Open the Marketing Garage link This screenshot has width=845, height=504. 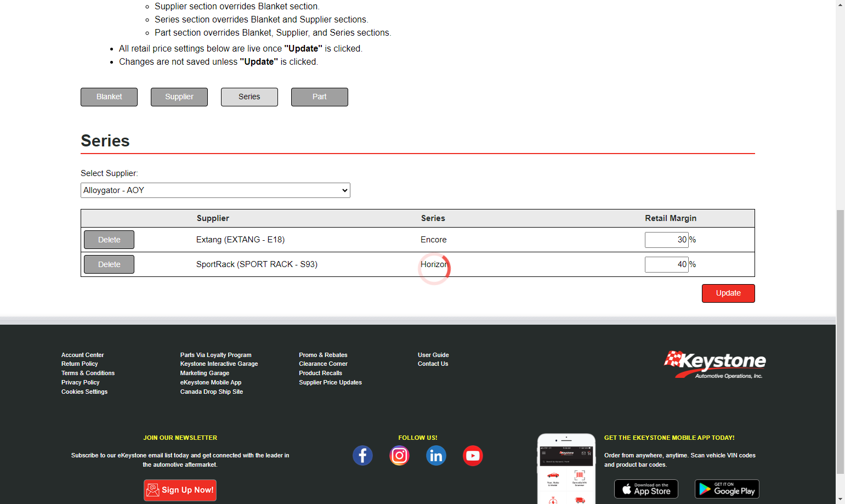tap(205, 373)
